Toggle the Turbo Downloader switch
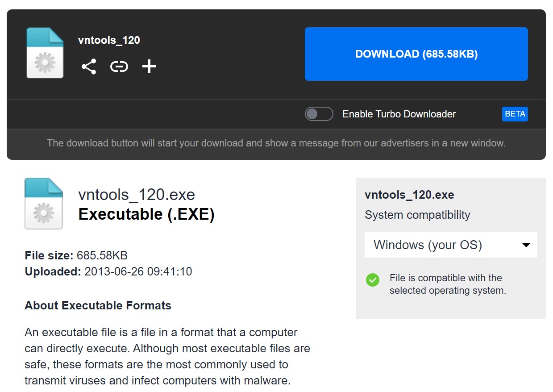The height and width of the screenshot is (392, 553). tap(319, 114)
